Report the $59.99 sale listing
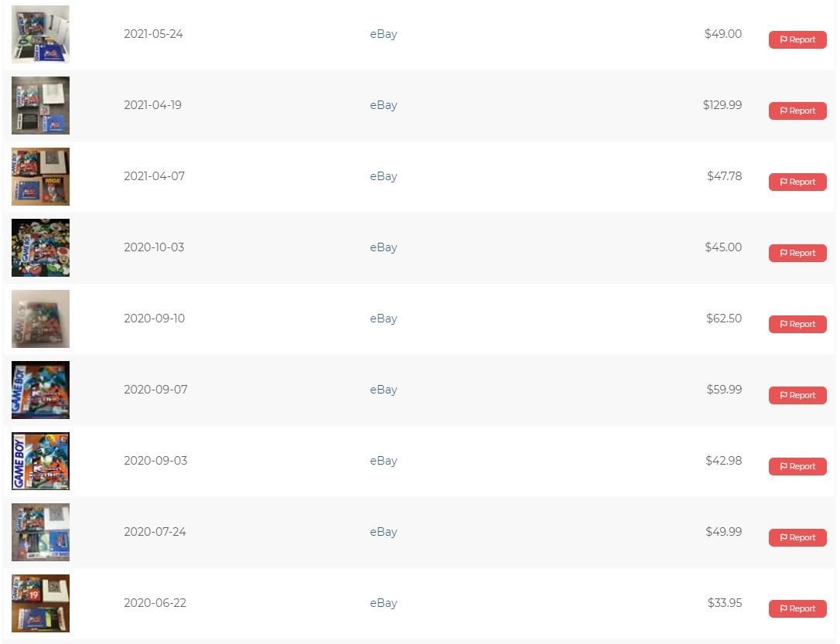840x644 pixels. 797,395
